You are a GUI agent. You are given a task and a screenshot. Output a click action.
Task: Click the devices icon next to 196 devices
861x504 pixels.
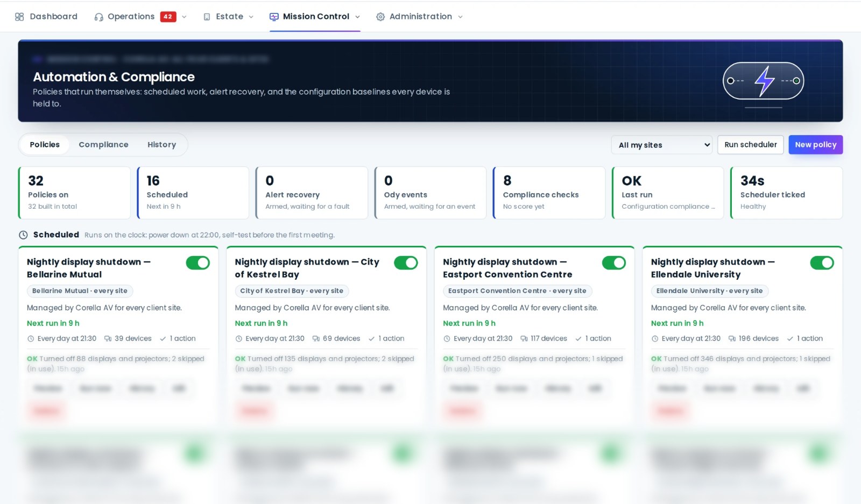[x=732, y=339]
